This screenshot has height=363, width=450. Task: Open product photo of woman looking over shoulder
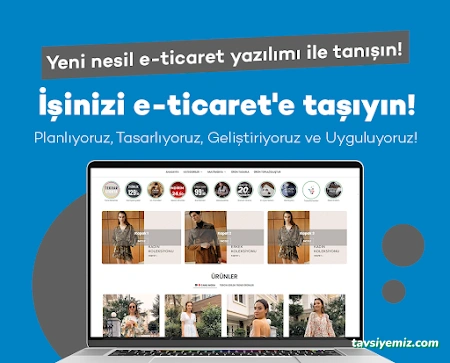pyautogui.click(x=255, y=315)
